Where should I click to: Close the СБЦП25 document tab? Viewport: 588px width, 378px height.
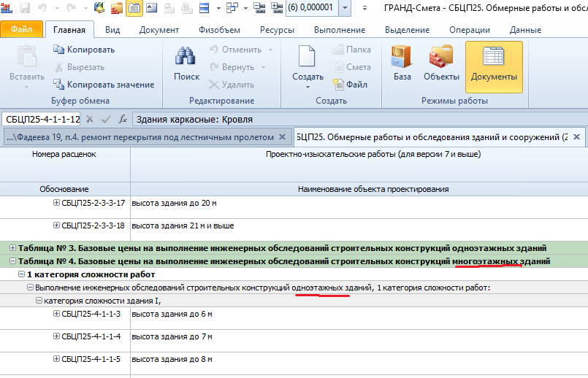576,137
